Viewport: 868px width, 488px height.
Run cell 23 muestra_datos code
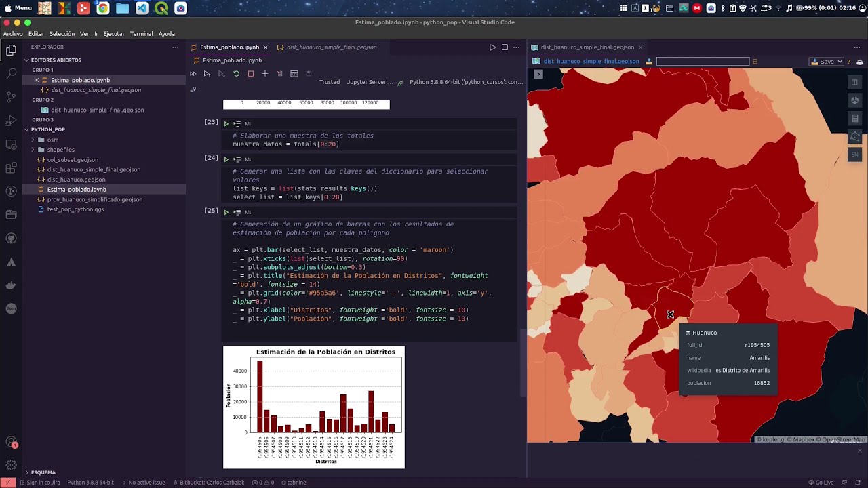click(226, 123)
